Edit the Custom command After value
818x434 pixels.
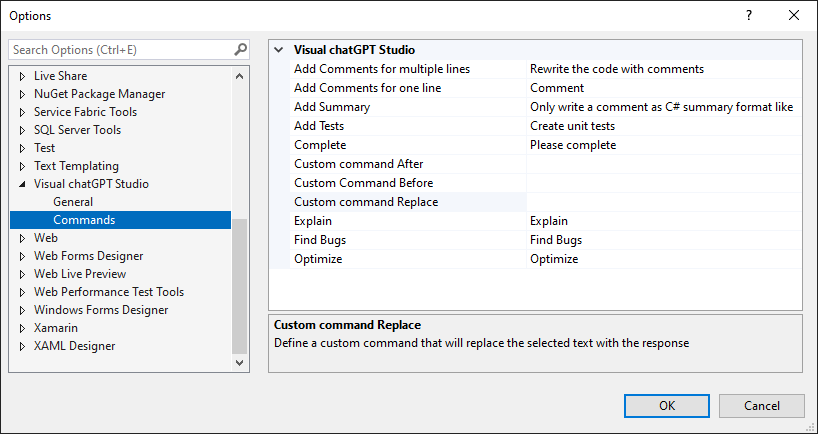coord(663,164)
